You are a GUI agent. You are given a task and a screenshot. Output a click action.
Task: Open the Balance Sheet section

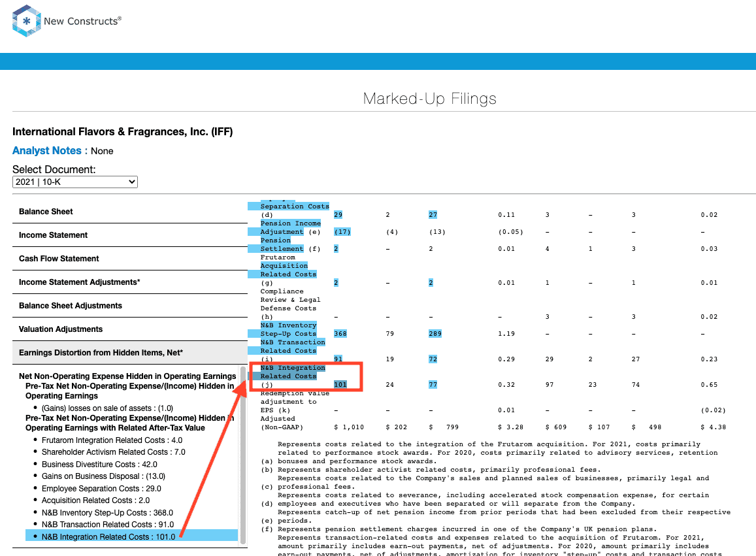tap(129, 211)
